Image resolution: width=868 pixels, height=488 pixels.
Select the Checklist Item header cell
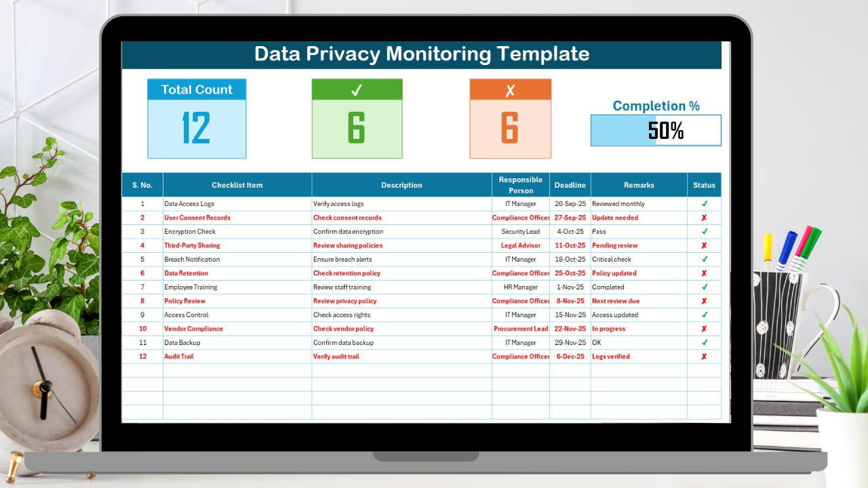pyautogui.click(x=237, y=184)
